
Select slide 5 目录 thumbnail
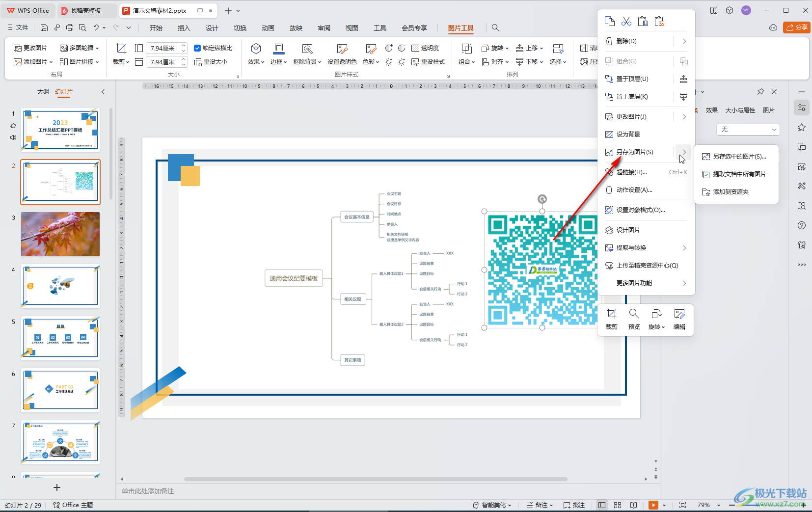point(60,338)
